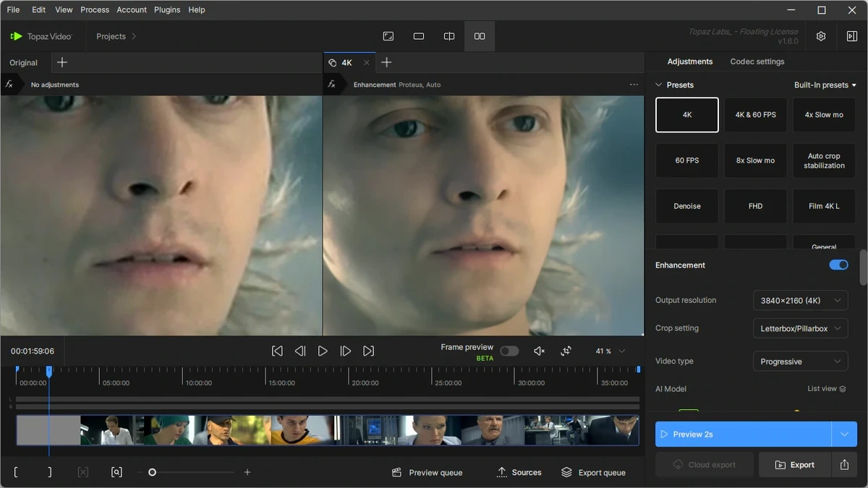Click the Topaz Video logo
This screenshot has height=488, width=868.
click(x=41, y=36)
